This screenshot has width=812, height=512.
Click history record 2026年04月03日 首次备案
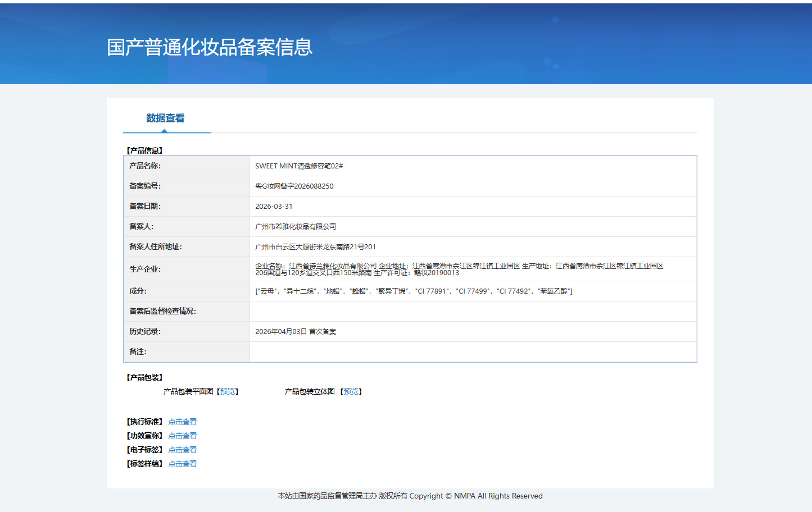[296, 332]
